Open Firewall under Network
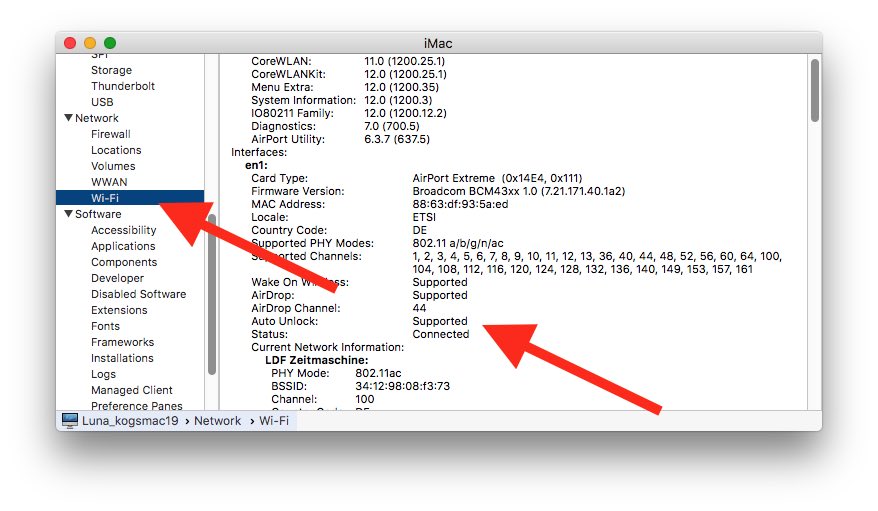The width and height of the screenshot is (878, 511). point(110,134)
